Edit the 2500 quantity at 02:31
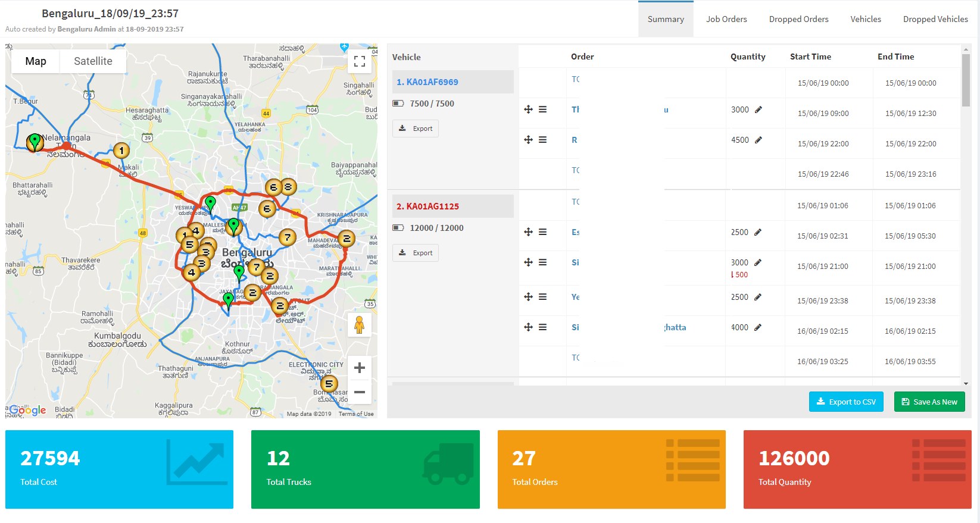The height and width of the screenshot is (523, 980). pos(758,232)
